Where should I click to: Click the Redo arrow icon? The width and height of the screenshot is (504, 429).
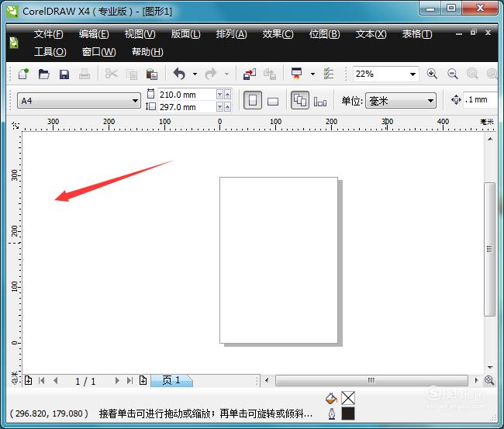211,74
